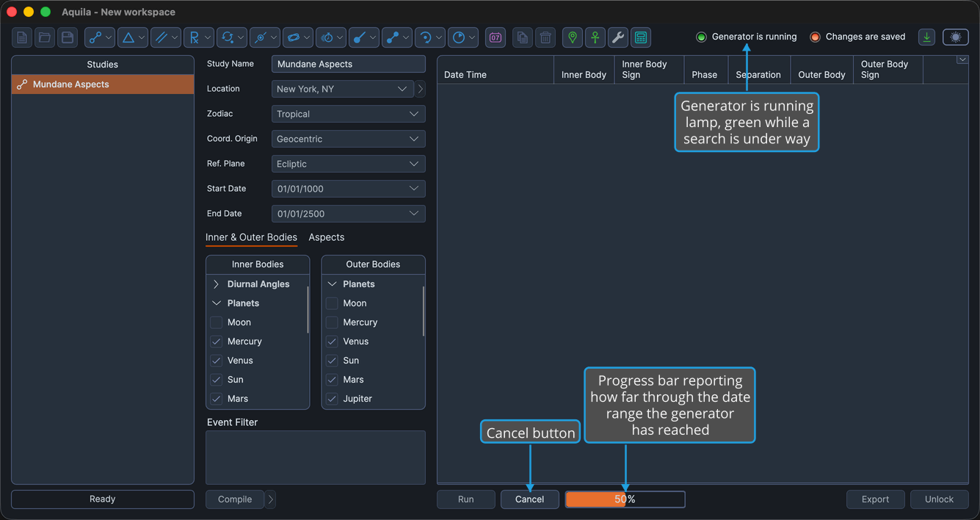Open the retrograde Rx study toolbar button
Screen dimensions: 980x520
pyautogui.click(x=199, y=37)
